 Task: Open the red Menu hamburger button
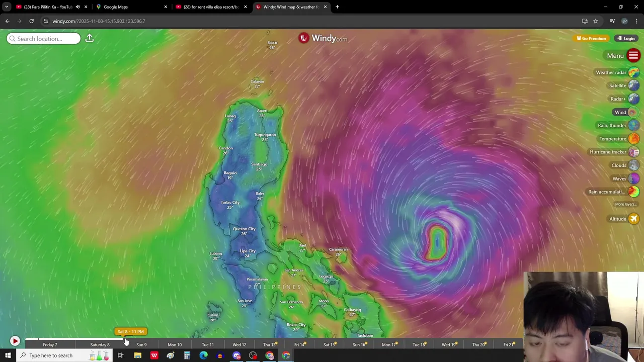pos(633,56)
